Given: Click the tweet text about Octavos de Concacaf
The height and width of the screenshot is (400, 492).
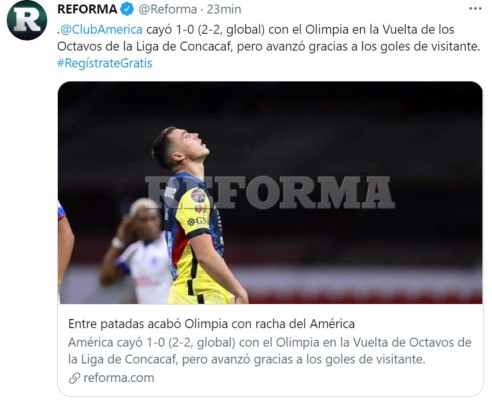Looking at the screenshot, I should [269, 38].
